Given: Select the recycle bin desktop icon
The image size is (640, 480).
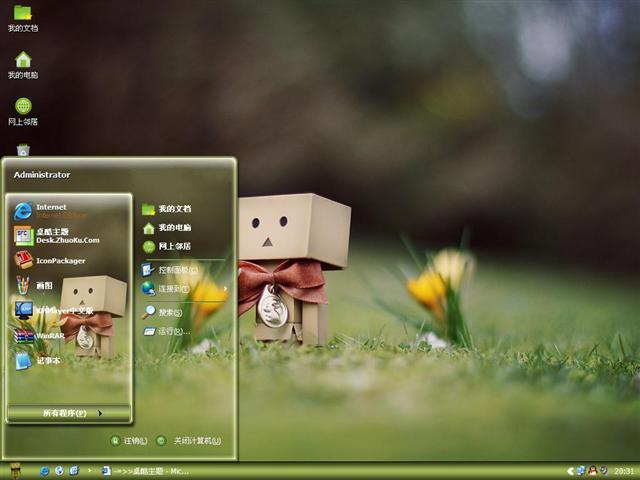Looking at the screenshot, I should click(x=23, y=150).
